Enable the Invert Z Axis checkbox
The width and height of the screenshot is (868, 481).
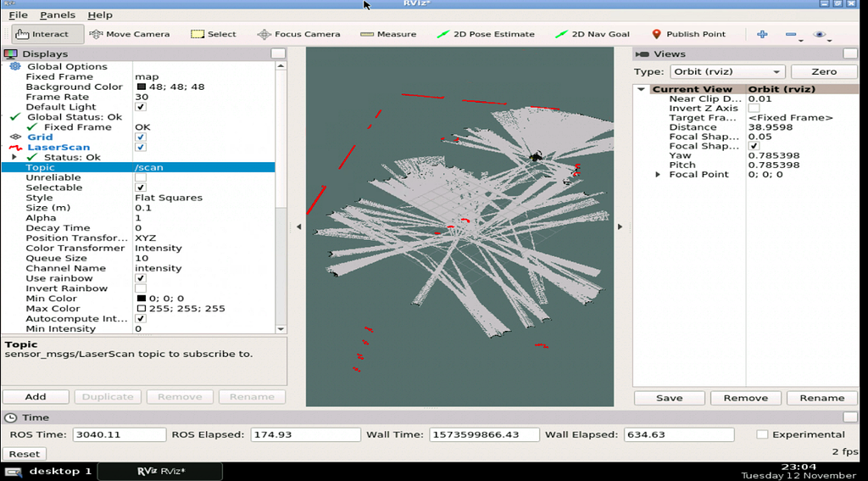point(754,108)
